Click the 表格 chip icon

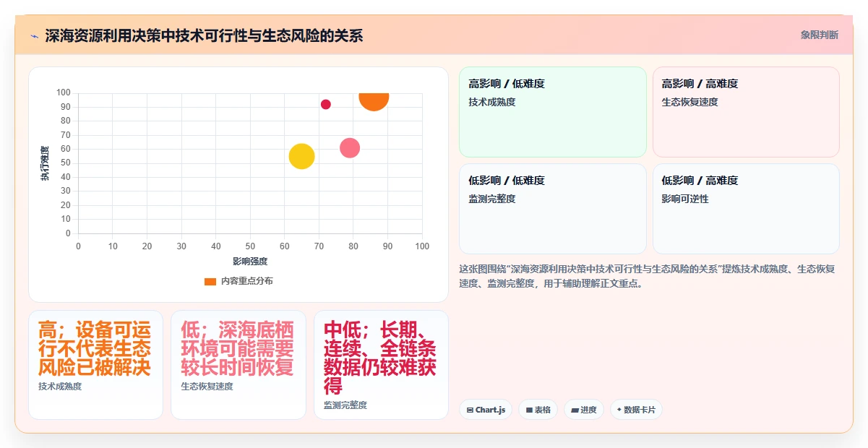coord(529,410)
